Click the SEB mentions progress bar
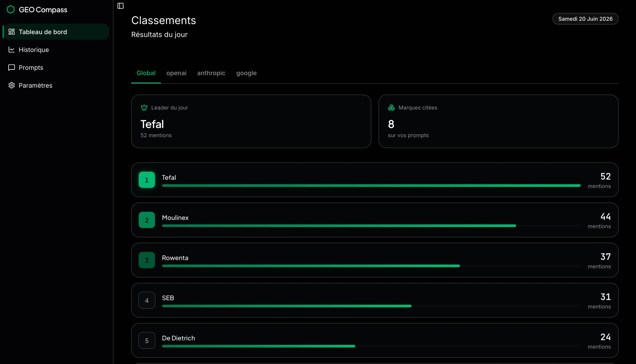Image resolution: width=636 pixels, height=364 pixels. click(371, 306)
